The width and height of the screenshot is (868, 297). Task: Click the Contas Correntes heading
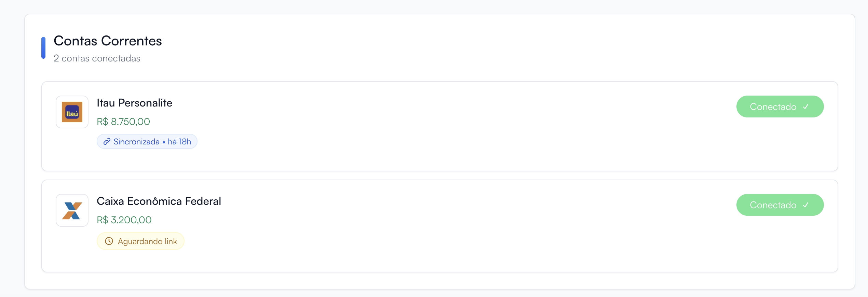[x=108, y=41]
